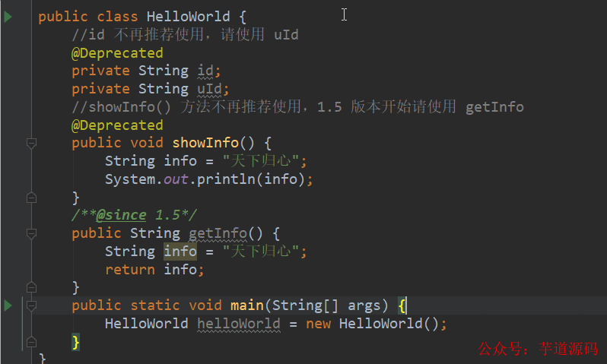Click fold end marker of getInfo()
607x364 pixels.
click(x=31, y=287)
